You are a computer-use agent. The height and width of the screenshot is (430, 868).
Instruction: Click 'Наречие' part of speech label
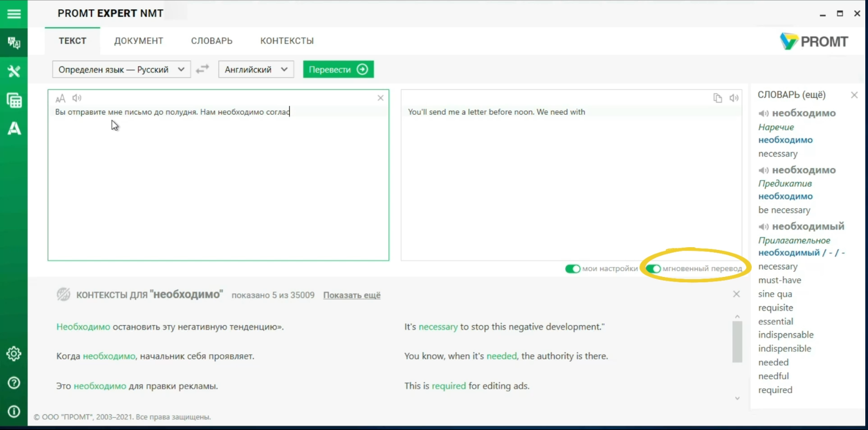tap(776, 127)
